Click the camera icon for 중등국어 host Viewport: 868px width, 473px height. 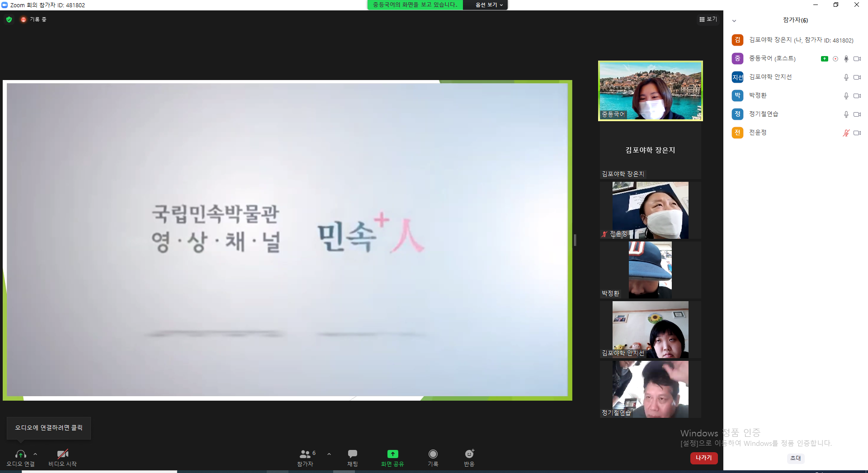pos(857,59)
